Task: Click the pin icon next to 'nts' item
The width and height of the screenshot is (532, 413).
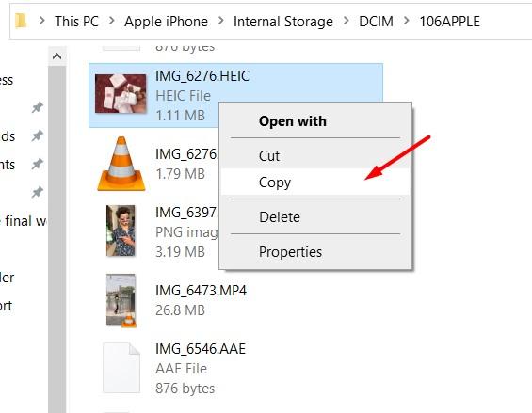Action: (38, 164)
